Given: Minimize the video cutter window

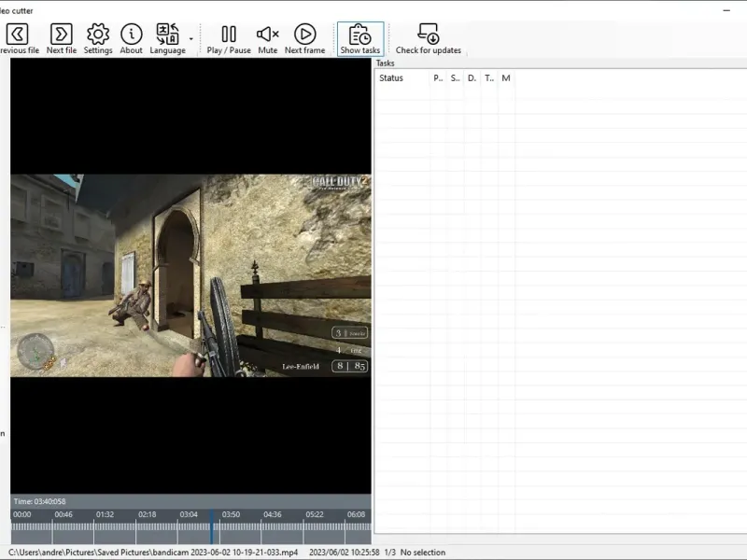Looking at the screenshot, I should pos(726,9).
